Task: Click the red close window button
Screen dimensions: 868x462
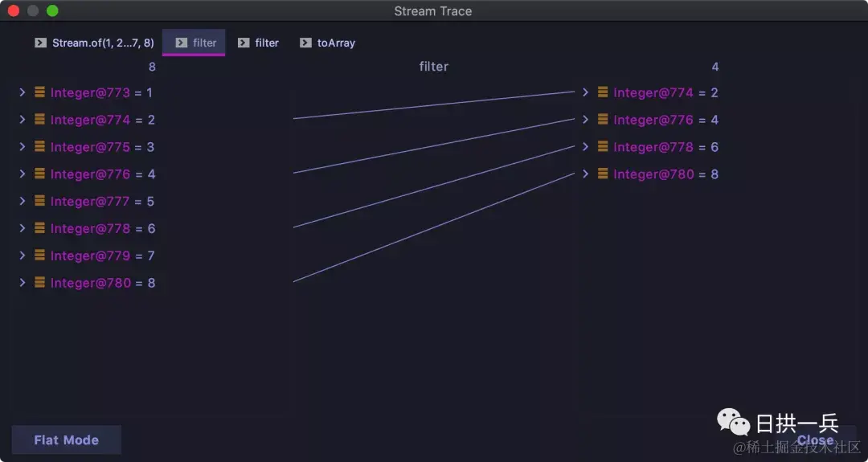Action: (x=14, y=10)
